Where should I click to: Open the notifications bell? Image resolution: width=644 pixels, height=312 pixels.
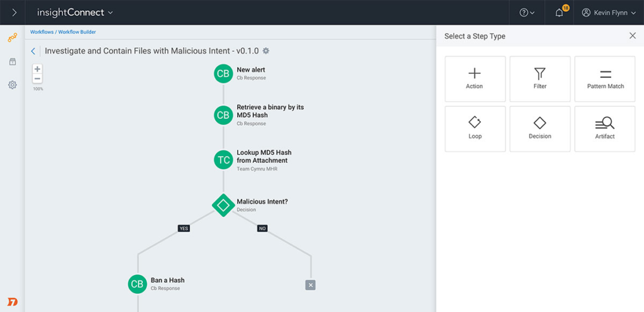pos(559,13)
